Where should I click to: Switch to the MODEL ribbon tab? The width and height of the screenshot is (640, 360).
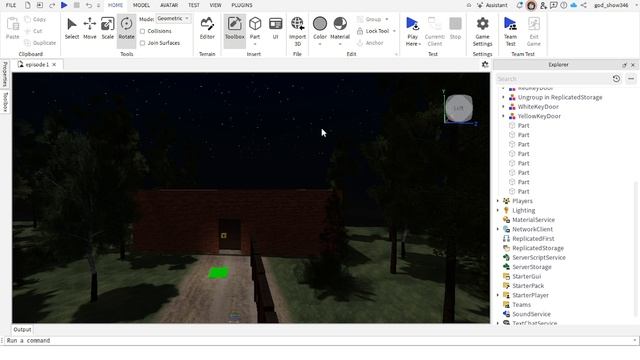tap(141, 5)
